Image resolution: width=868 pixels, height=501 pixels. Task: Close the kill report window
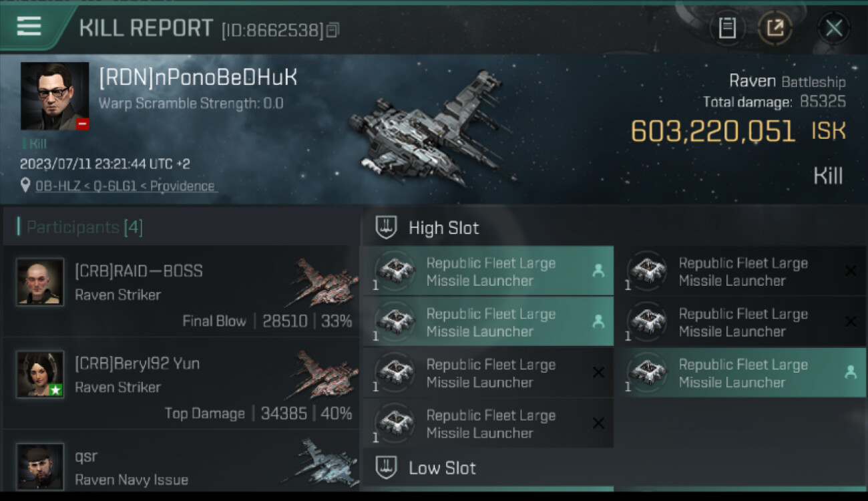pyautogui.click(x=833, y=28)
